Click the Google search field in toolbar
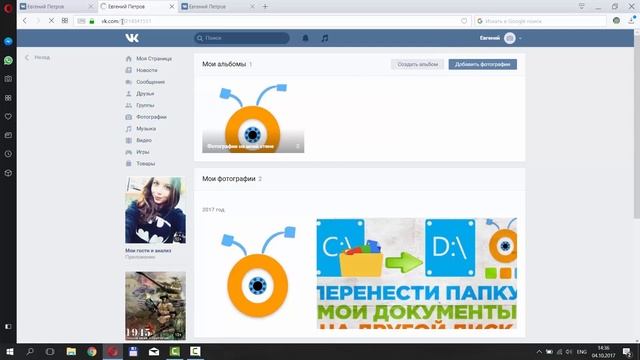The width and height of the screenshot is (640, 360). pos(541,21)
